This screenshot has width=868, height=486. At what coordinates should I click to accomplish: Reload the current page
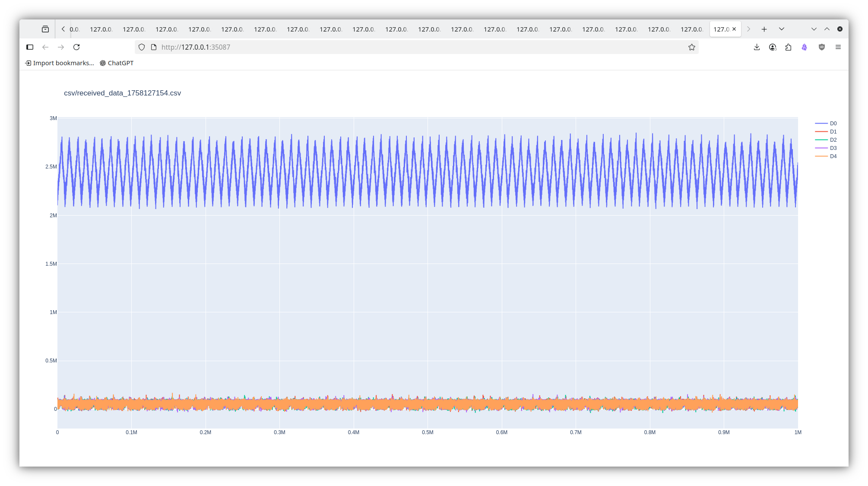76,47
